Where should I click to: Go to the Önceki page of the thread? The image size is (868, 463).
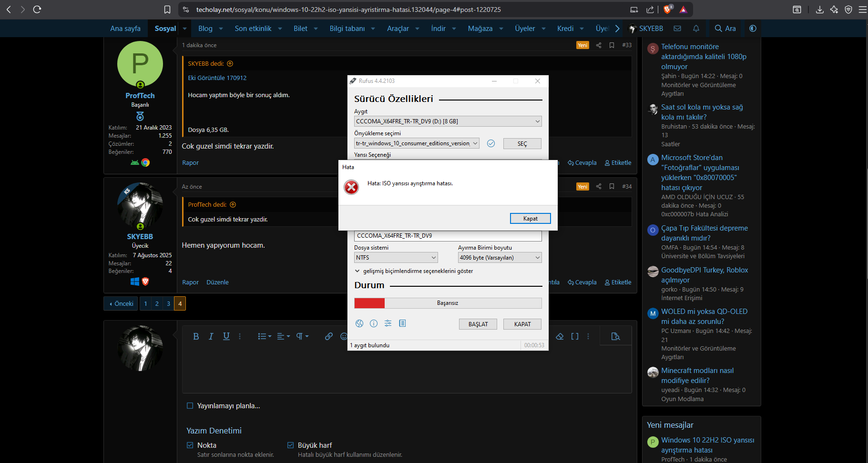122,303
